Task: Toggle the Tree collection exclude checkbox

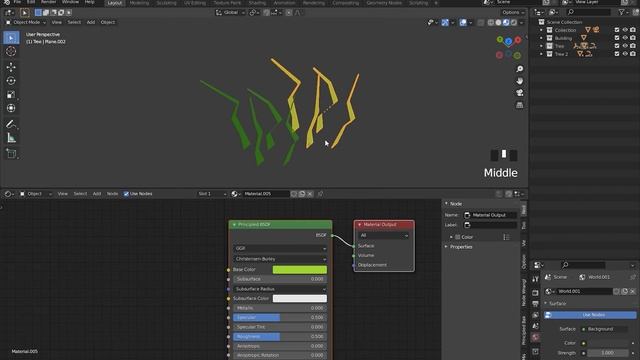Action: (x=617, y=46)
